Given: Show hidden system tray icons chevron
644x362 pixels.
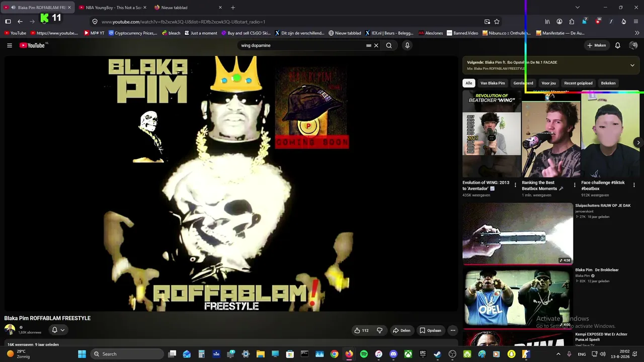Looking at the screenshot, I should pyautogui.click(x=557, y=354).
